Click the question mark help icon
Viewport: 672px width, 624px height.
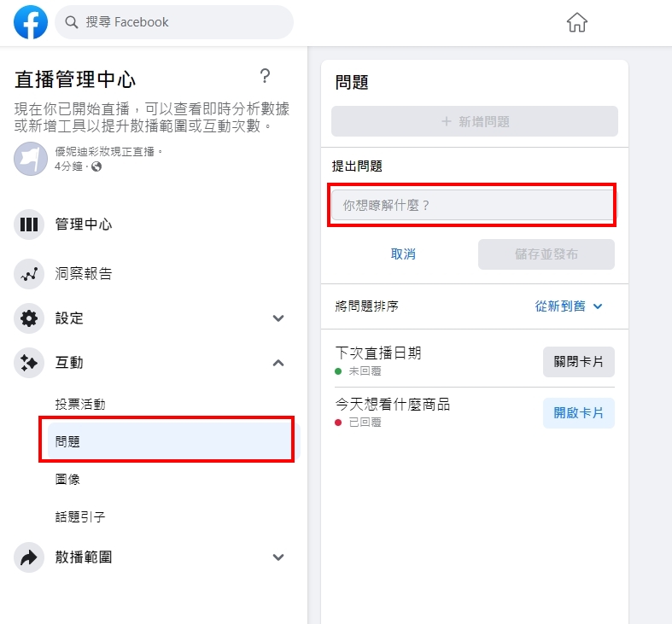(x=265, y=76)
